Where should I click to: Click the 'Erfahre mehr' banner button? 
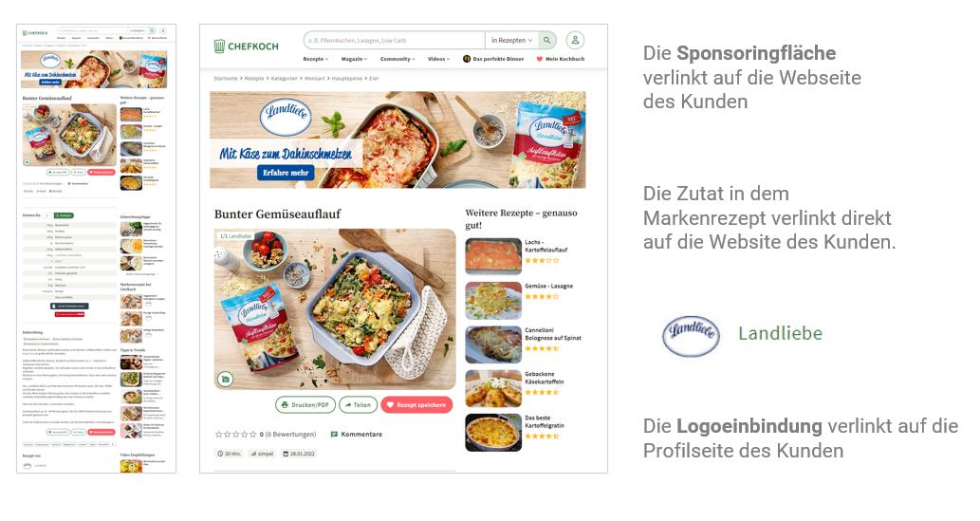tap(286, 173)
